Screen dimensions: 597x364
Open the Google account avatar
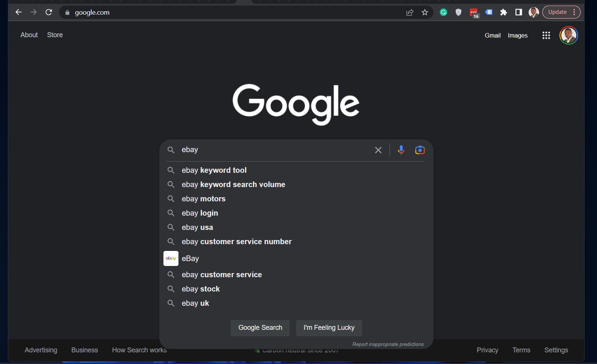tap(569, 35)
